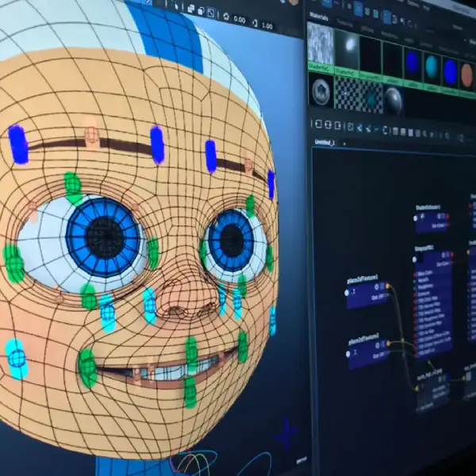The width and height of the screenshot is (476, 476).
Task: Select the gray noise texture material swatch
Action: (321, 44)
